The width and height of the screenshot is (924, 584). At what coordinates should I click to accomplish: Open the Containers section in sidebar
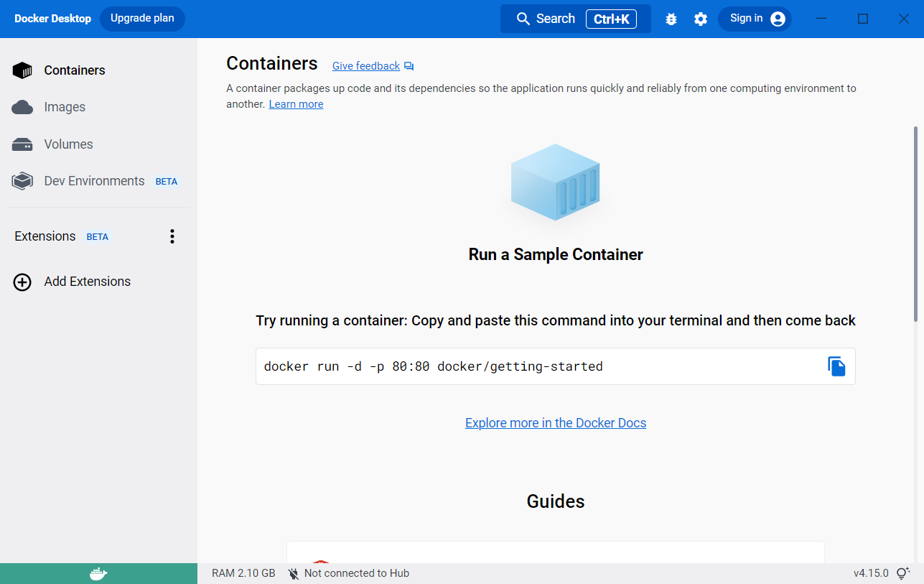click(98, 70)
